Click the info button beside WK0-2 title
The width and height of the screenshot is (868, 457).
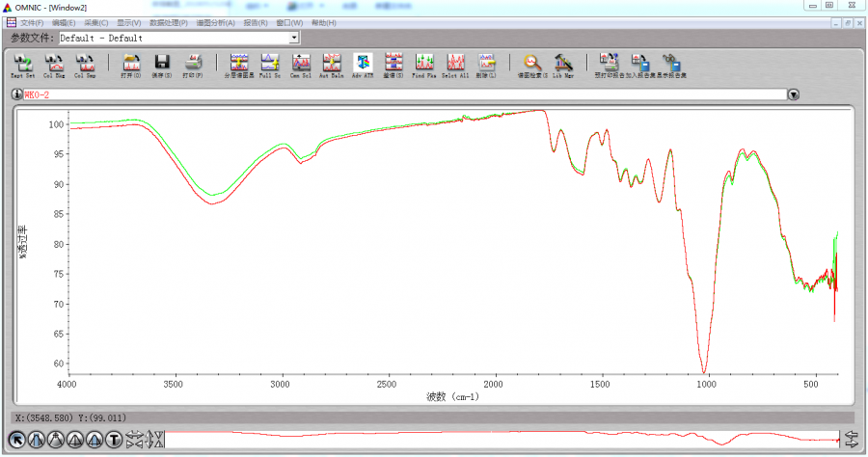pos(17,94)
